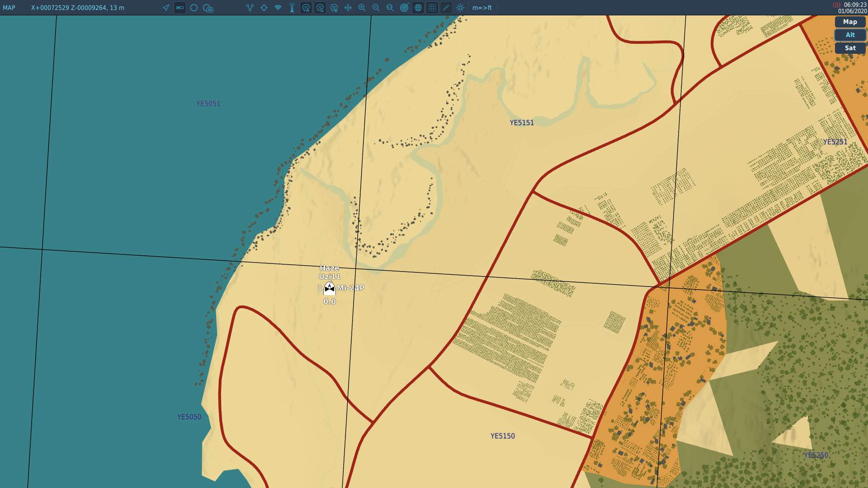Toggle wireless detection zones icon

click(278, 8)
